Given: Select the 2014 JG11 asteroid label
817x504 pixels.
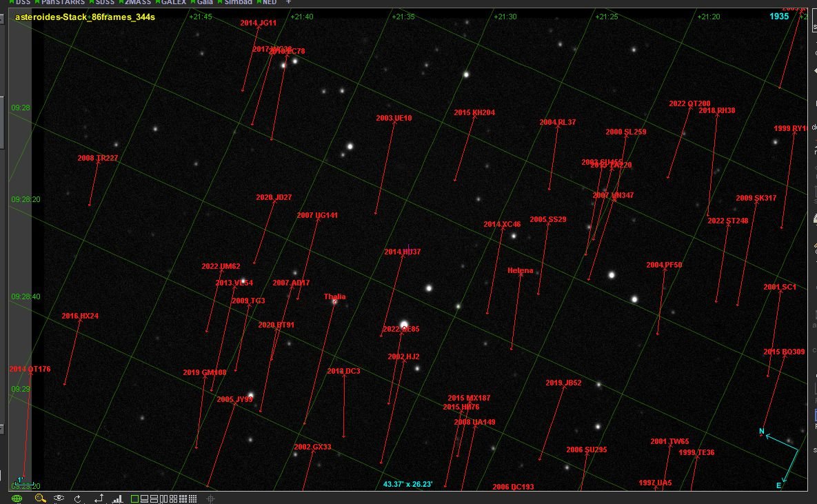Looking at the screenshot, I should point(258,23).
